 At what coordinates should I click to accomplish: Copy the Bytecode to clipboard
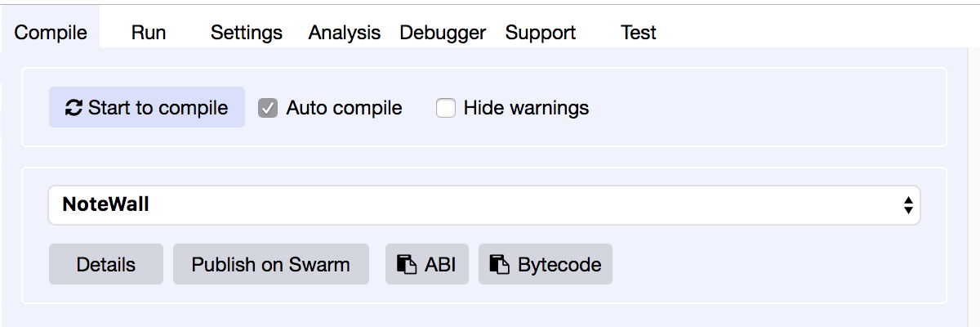(546, 264)
